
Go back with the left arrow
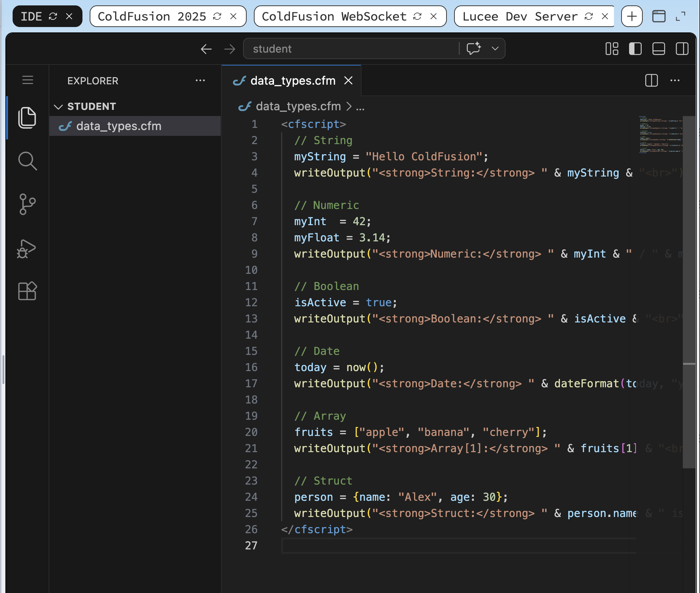[x=206, y=49]
